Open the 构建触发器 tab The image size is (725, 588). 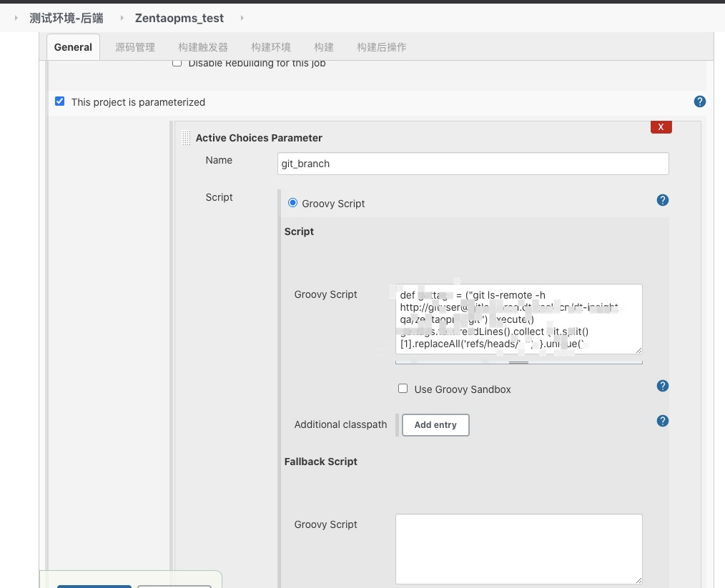[x=203, y=47]
